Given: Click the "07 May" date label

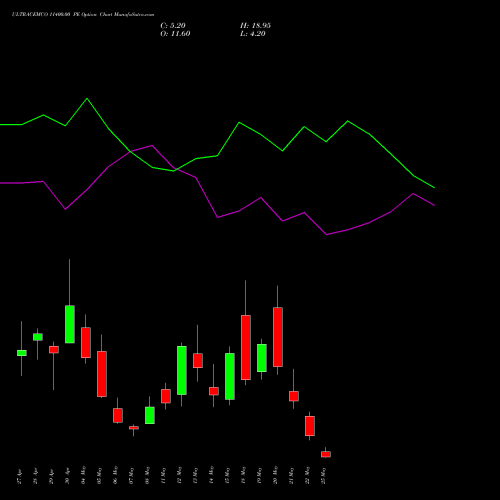Looking at the screenshot, I should click(131, 476).
